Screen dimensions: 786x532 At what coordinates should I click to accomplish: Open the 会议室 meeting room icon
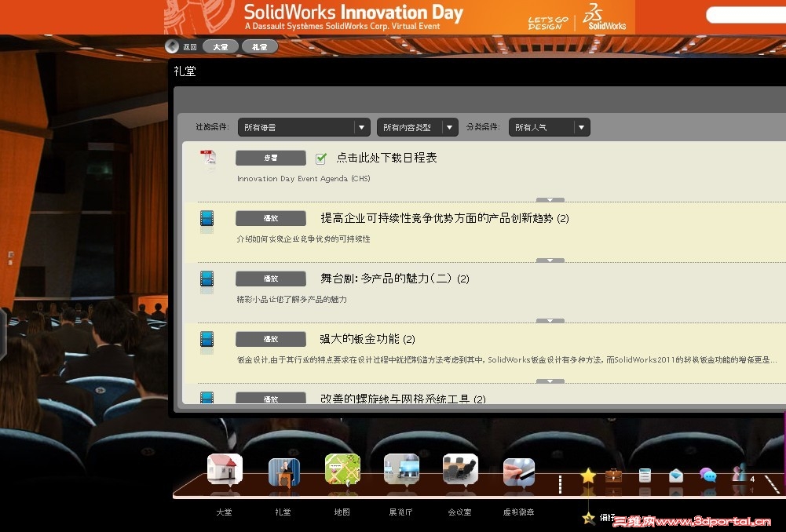point(460,469)
